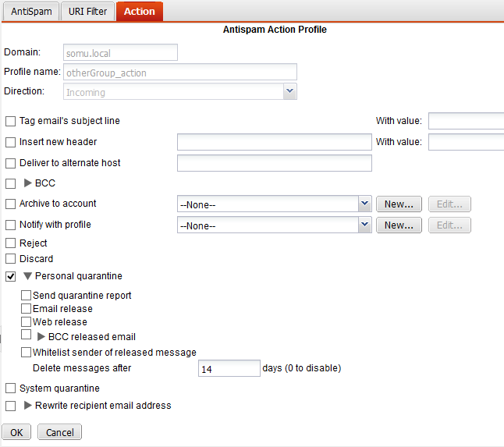Open the Notify with profile dropdown
Image resolution: width=504 pixels, height=447 pixels.
click(364, 225)
